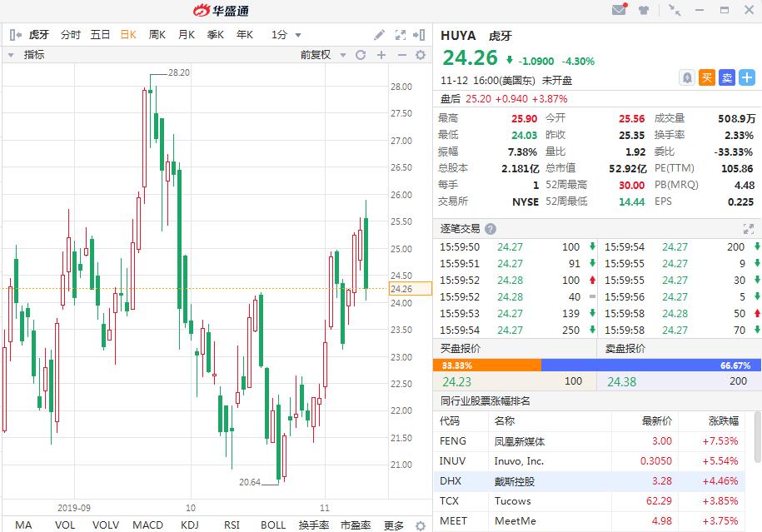The image size is (762, 532).
Task: Open indicator settings gear at bottom
Action: click(421, 525)
